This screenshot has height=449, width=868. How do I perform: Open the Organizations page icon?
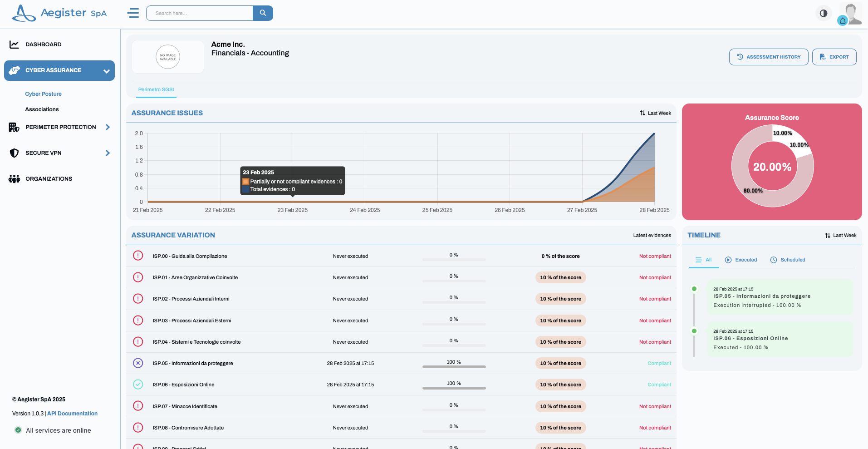coord(14,179)
